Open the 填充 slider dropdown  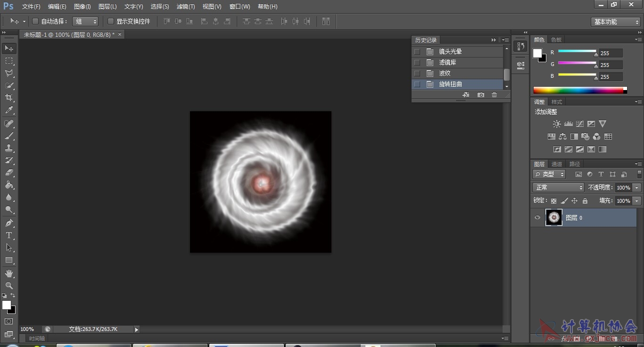point(637,201)
